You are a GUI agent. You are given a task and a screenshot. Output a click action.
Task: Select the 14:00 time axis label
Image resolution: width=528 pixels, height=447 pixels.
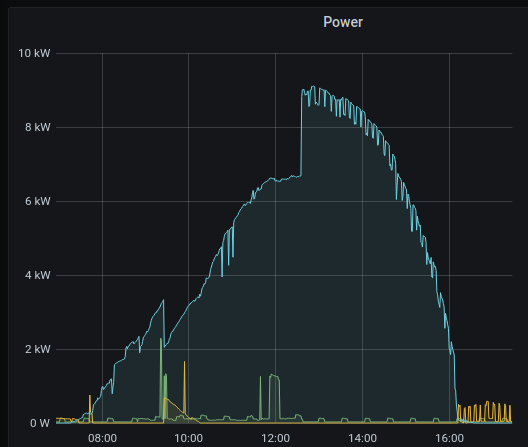pyautogui.click(x=362, y=438)
